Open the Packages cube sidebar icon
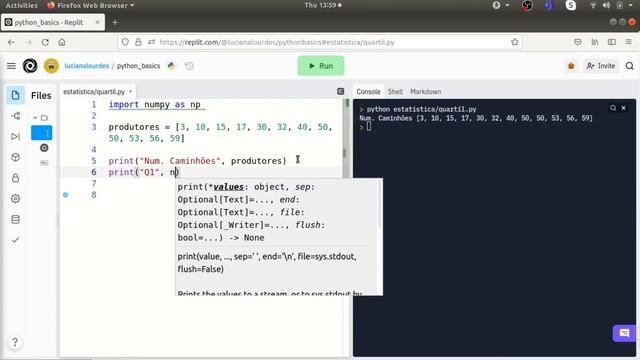The height and width of the screenshot is (360, 640). pyautogui.click(x=16, y=157)
